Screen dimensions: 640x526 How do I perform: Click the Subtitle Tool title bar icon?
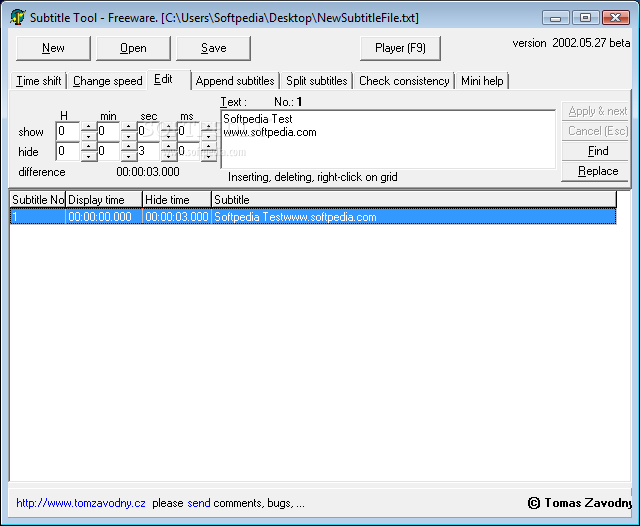point(17,17)
